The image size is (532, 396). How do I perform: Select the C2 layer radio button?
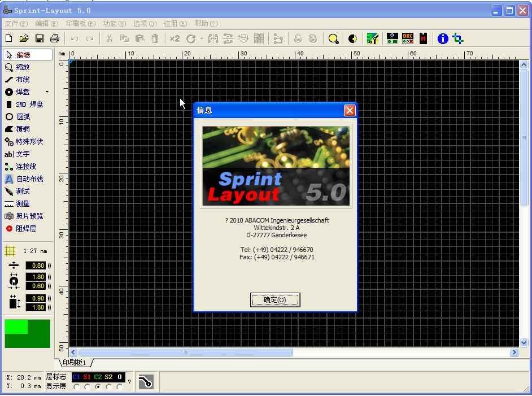98,387
